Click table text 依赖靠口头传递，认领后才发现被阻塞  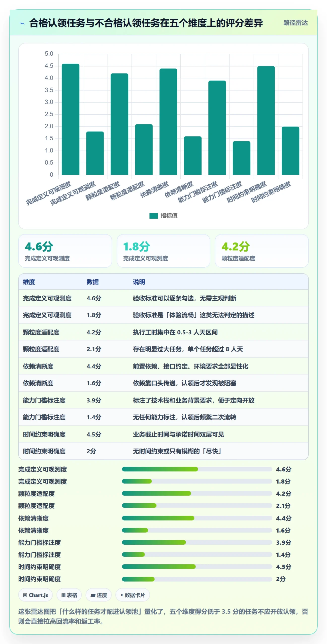pos(185,383)
